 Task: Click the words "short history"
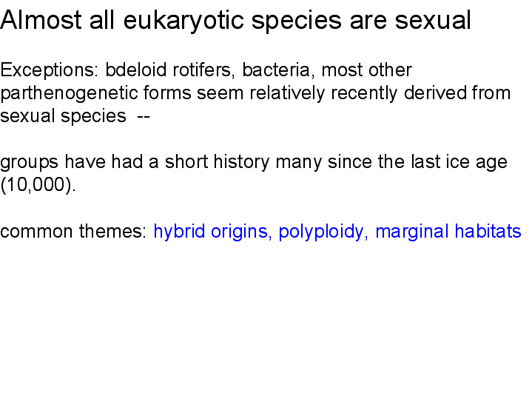pyautogui.click(x=217, y=162)
